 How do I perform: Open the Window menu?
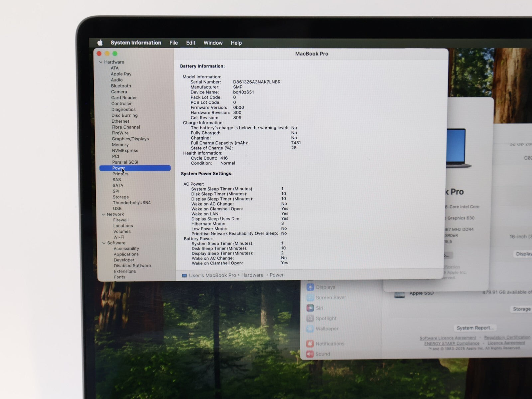coord(213,43)
